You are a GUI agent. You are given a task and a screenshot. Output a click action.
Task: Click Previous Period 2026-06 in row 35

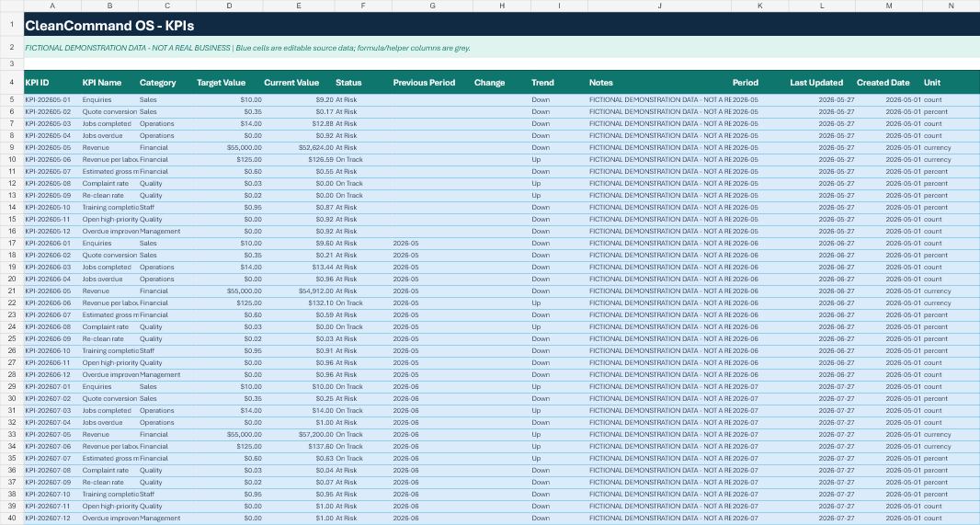click(432, 459)
